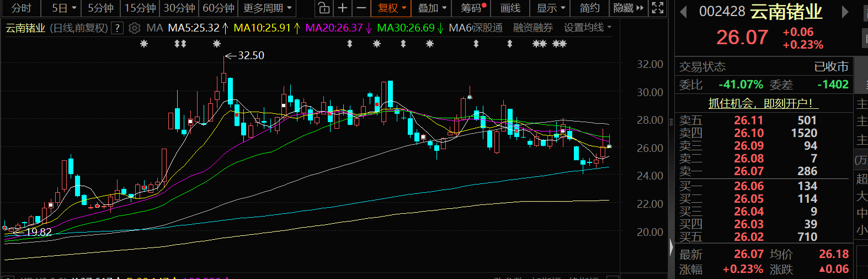Viewport: 868px width, 279px height.
Task: Open the 设置均线 dropdown
Action: tap(587, 28)
